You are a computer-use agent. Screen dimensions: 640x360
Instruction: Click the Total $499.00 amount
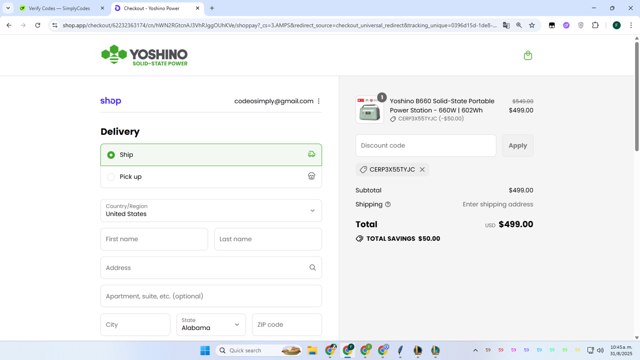pos(516,224)
